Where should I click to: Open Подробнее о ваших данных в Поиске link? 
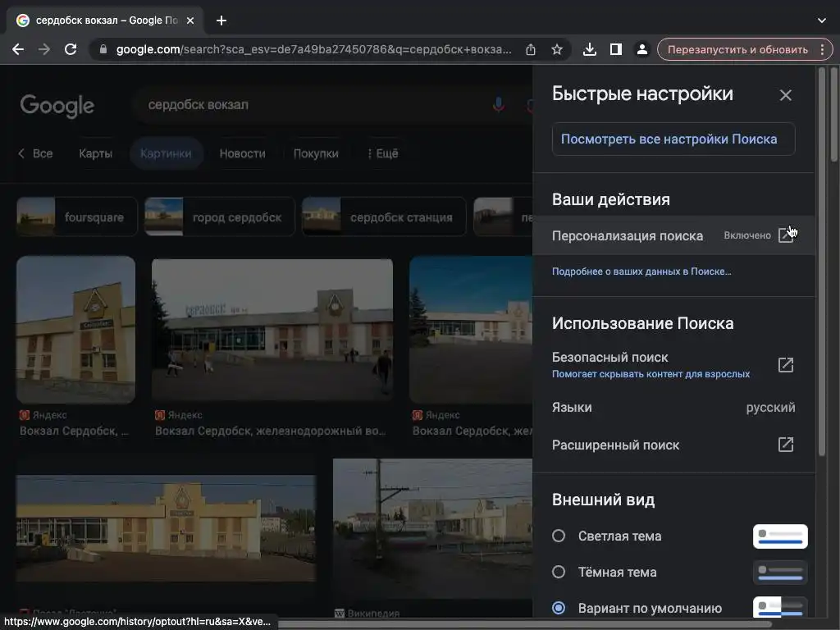tap(641, 272)
